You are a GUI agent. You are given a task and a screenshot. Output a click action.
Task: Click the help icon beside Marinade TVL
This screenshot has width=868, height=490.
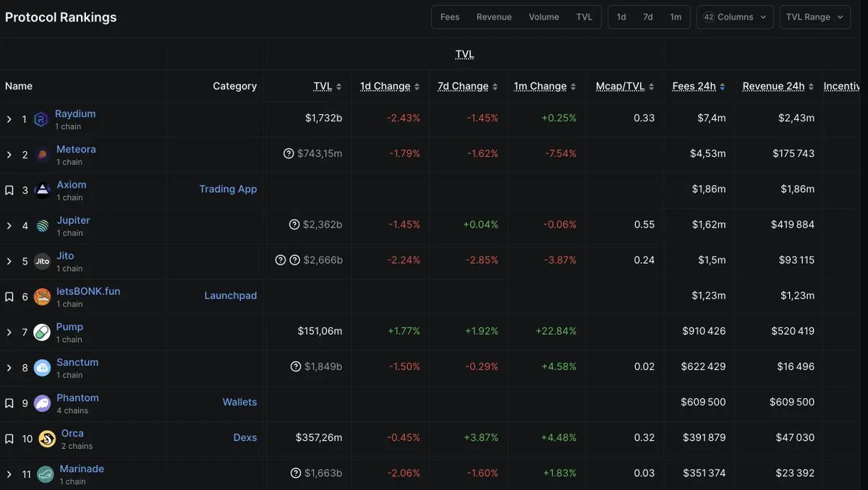tap(296, 473)
